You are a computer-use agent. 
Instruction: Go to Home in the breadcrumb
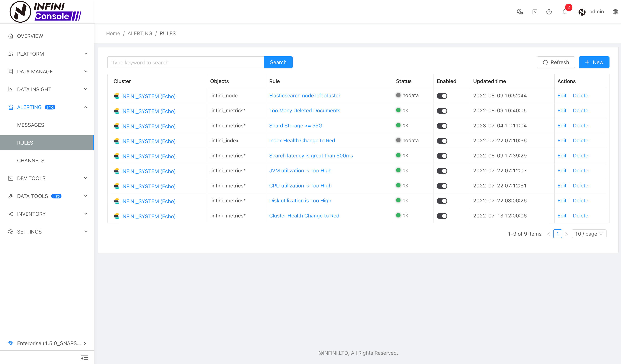point(113,34)
